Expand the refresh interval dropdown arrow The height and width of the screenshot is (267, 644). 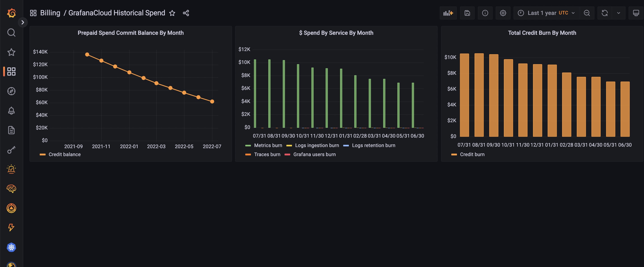coord(618,13)
